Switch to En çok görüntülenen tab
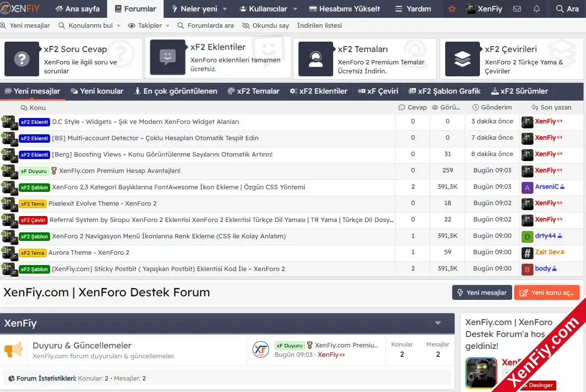This screenshot has width=586, height=392. (x=176, y=91)
